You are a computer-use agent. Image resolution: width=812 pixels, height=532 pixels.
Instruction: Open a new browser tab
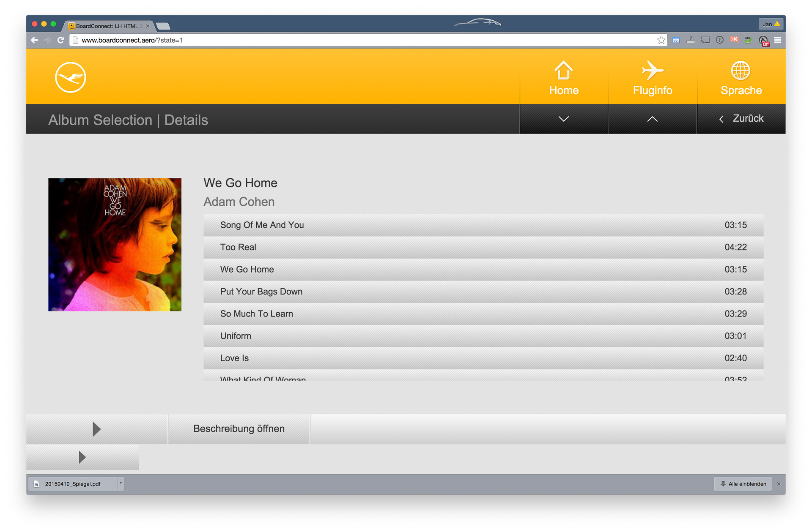[x=163, y=26]
